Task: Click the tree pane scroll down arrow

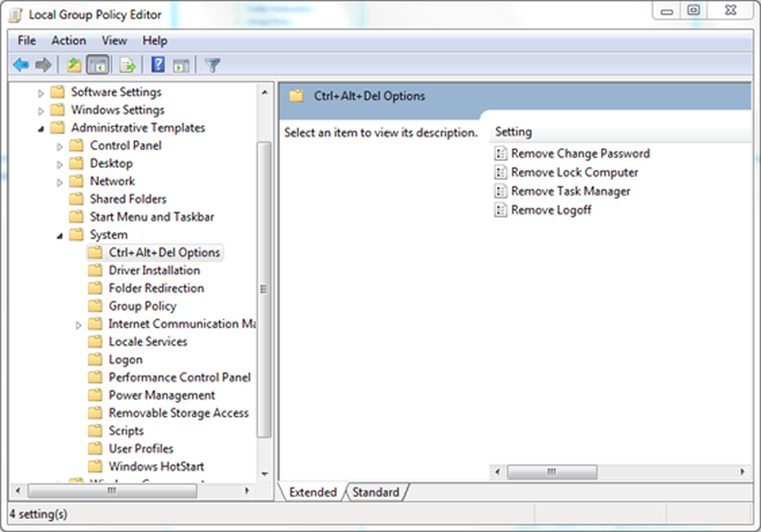Action: 264,473
